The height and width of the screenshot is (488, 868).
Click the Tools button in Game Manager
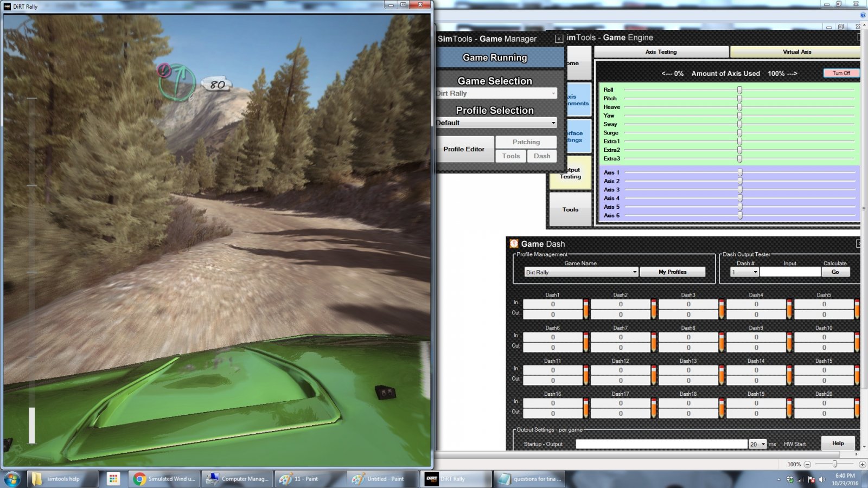tap(511, 156)
